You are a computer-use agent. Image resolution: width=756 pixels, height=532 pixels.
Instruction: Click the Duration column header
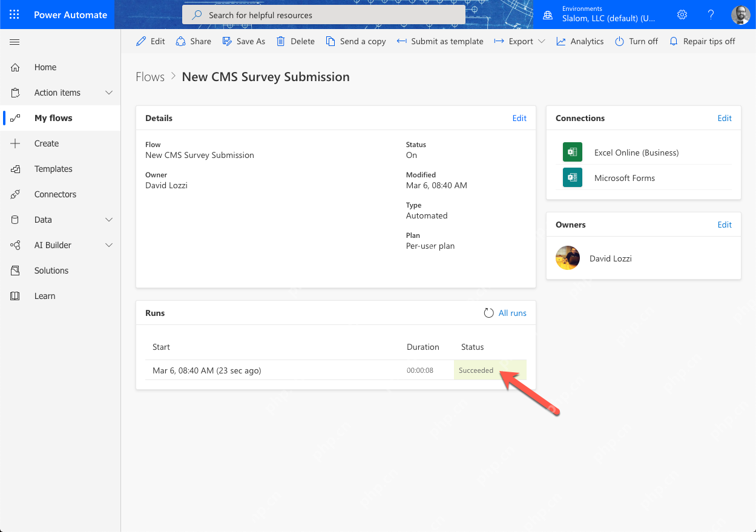(423, 347)
